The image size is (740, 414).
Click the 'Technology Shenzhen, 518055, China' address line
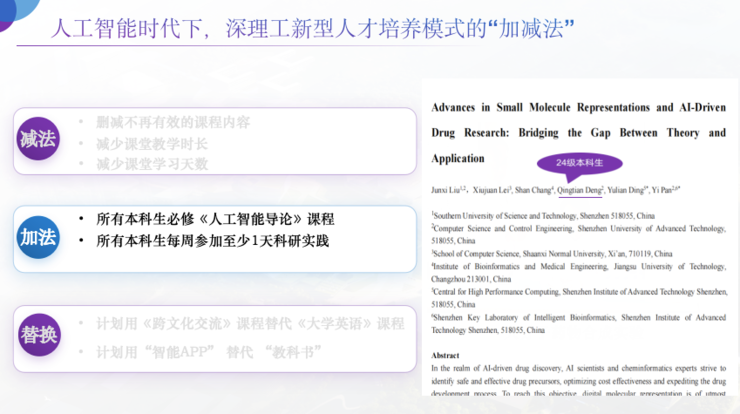tap(488, 330)
